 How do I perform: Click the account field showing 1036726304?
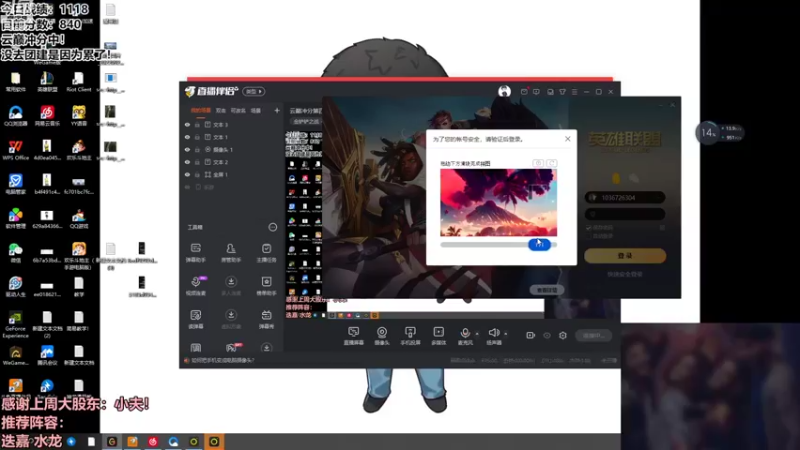coord(624,197)
